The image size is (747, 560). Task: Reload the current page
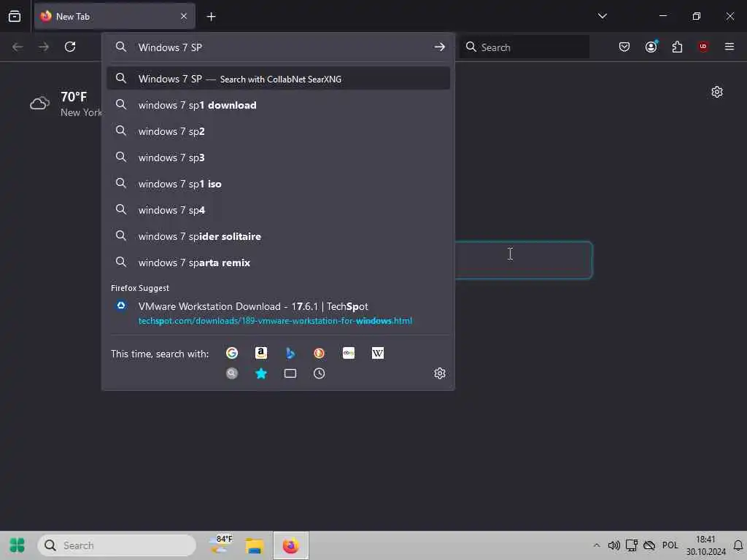coord(70,47)
